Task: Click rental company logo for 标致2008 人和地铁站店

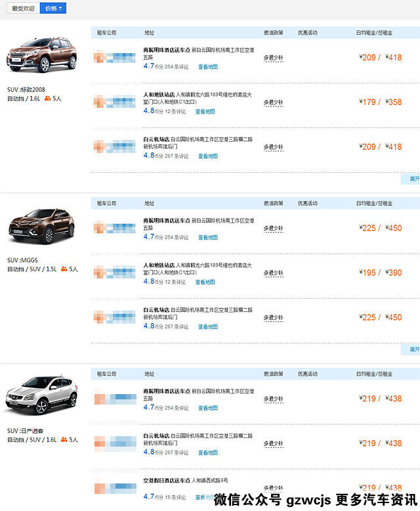Action: coord(114,102)
